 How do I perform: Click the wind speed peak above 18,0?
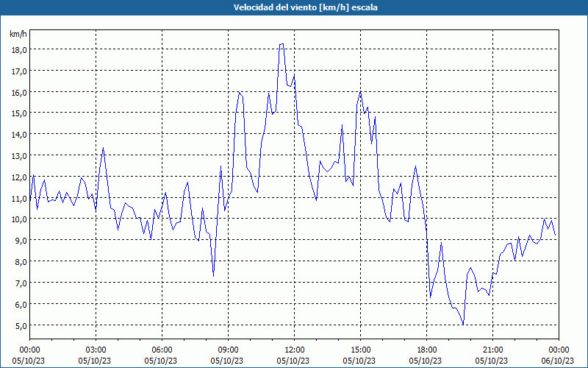coord(282,44)
